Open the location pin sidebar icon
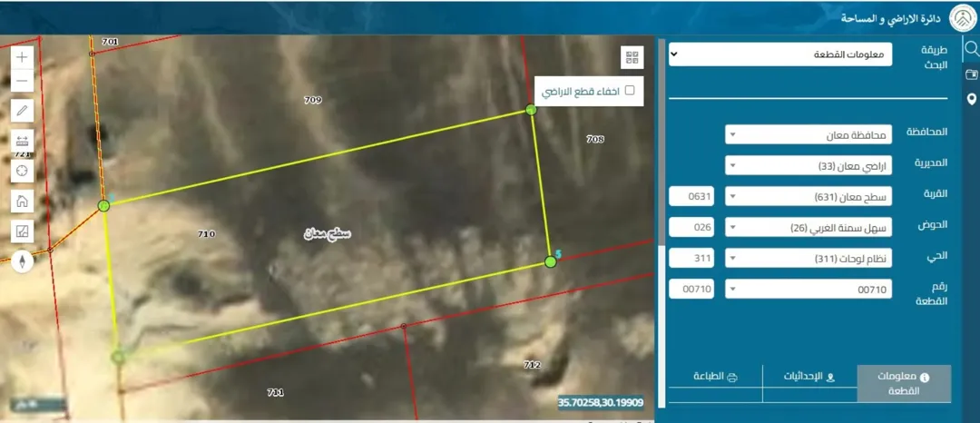Screen dimensions: 980x423 (x=971, y=99)
